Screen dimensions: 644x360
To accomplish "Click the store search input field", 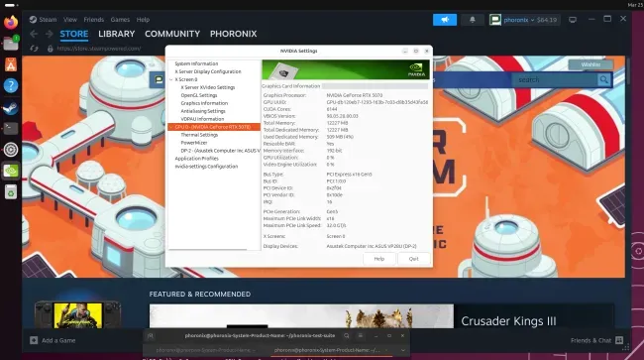I will point(555,79).
